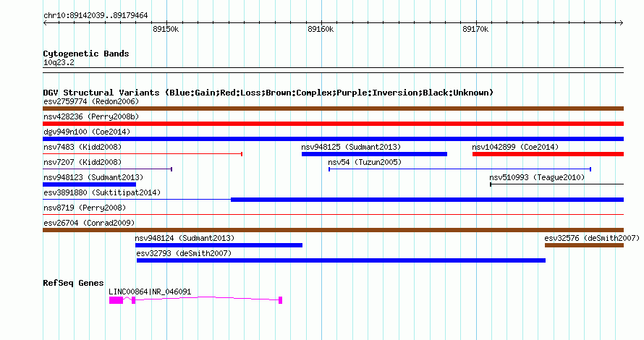This screenshot has height=340, width=644.
Task: Click the right arrow of the ruler
Action: coord(622,23)
